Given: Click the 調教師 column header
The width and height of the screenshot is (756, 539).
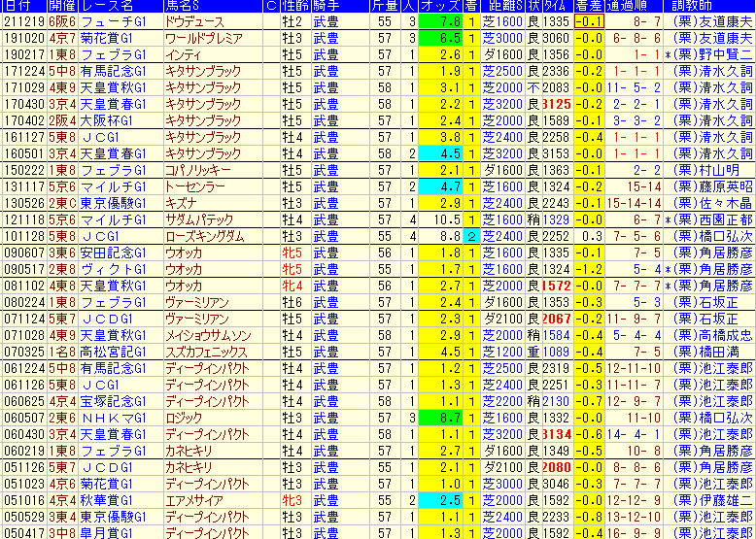Looking at the screenshot, I should [708, 6].
